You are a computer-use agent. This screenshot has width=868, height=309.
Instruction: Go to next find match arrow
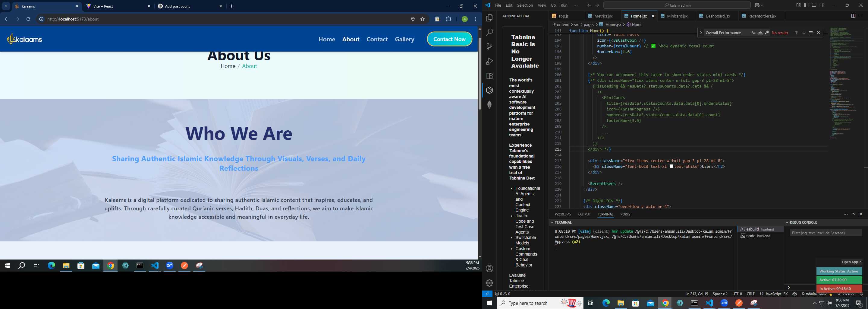pos(804,33)
